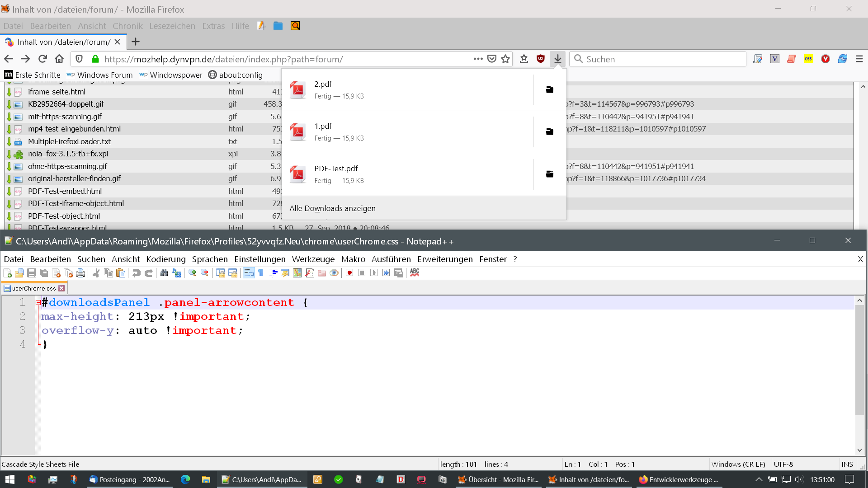The image size is (868, 488).
Task: Bookmark this page with star icon
Action: [505, 59]
